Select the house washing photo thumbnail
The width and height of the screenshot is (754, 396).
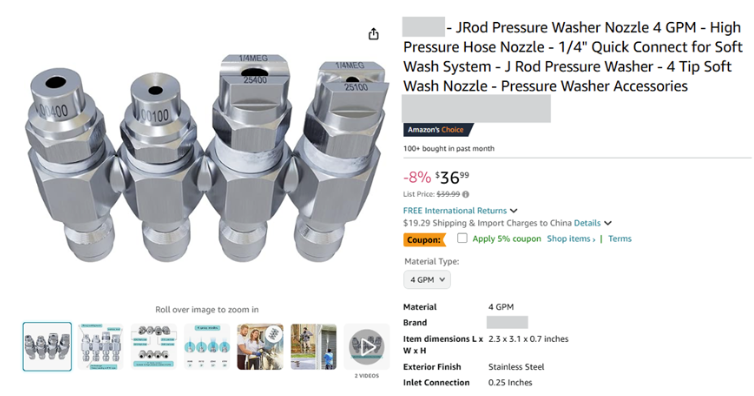(314, 346)
